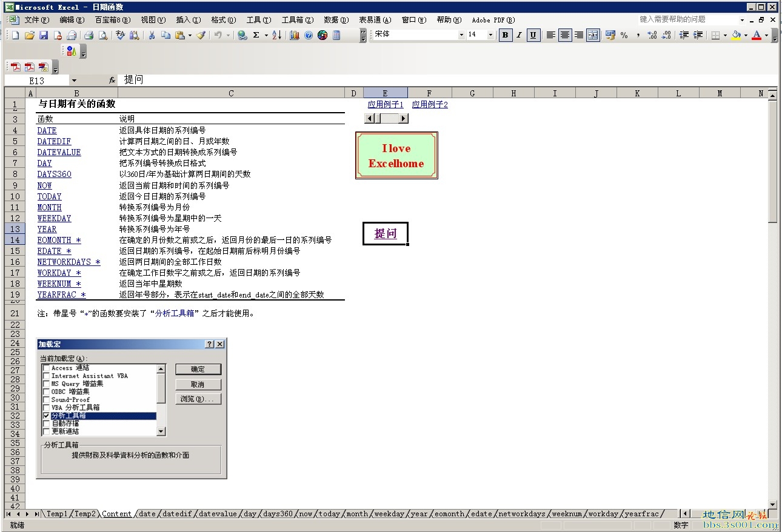Follow the WEEKDAY function link
Screen dimensions: 782x532
pos(54,218)
